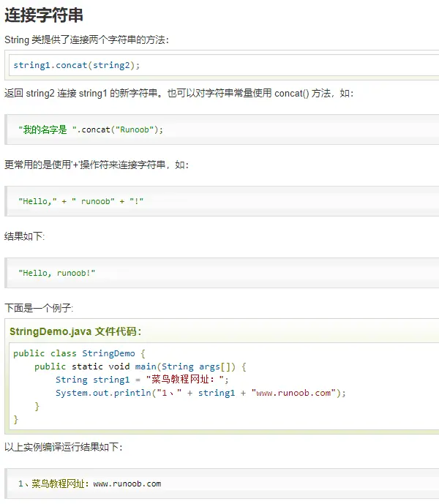Click the string1.concat(string2); code line
The image size is (439, 504).
pos(77,65)
